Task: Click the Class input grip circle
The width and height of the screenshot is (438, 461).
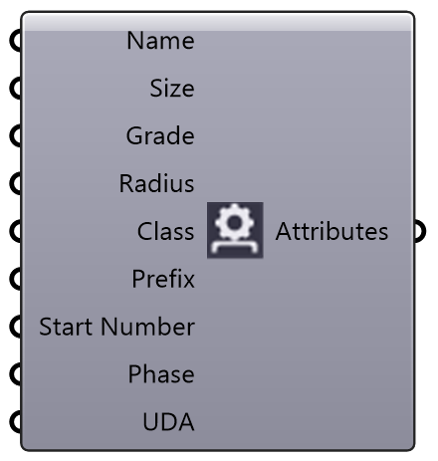Action: point(16,231)
